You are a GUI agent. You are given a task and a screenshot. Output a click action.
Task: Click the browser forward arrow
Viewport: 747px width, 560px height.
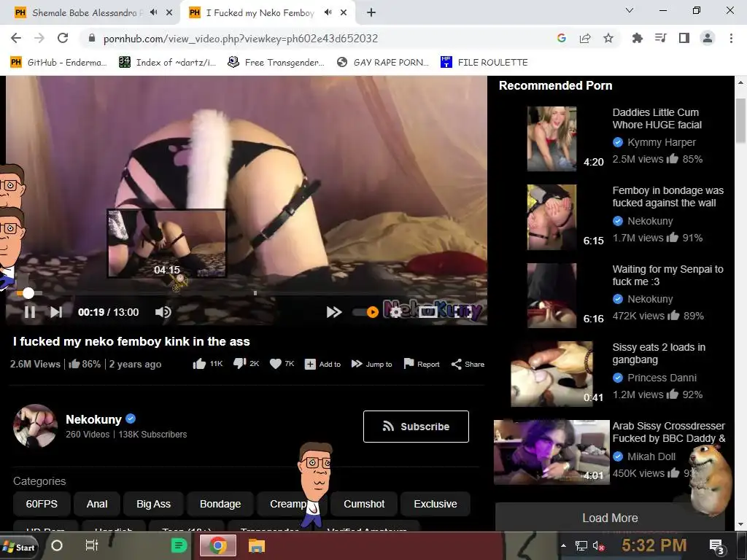39,38
